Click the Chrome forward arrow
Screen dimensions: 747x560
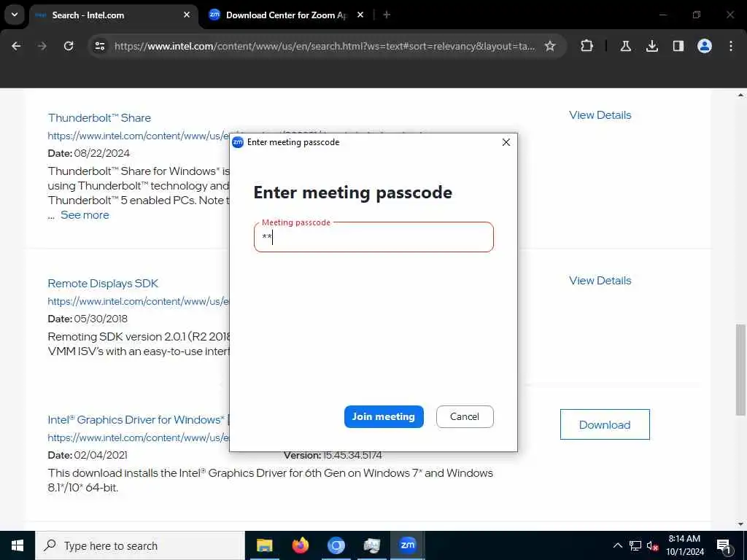click(42, 46)
